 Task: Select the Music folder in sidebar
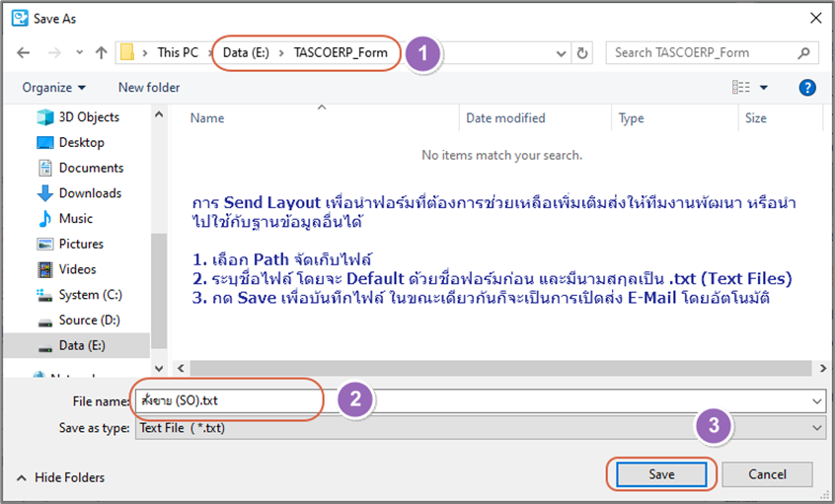75,218
